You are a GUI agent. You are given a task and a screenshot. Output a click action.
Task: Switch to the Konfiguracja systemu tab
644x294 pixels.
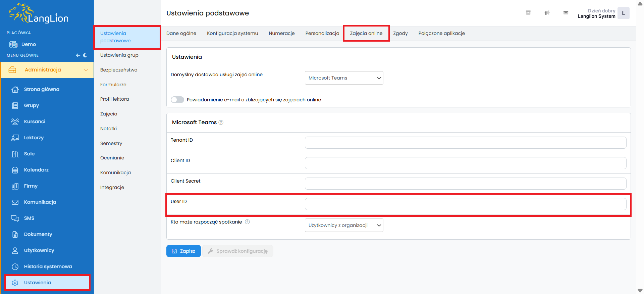(x=232, y=33)
